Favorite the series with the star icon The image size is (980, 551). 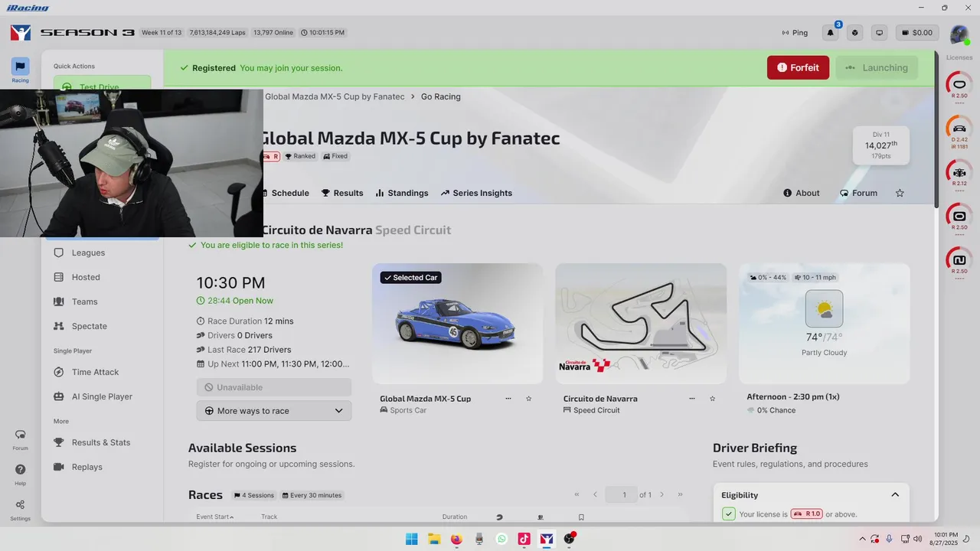(900, 193)
